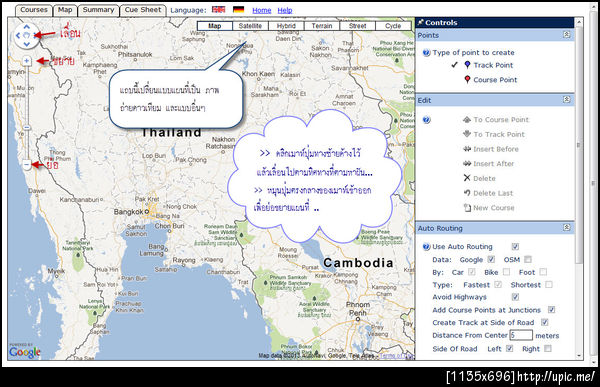
Task: Select the Fastest route type checkbox
Action: tap(498, 284)
